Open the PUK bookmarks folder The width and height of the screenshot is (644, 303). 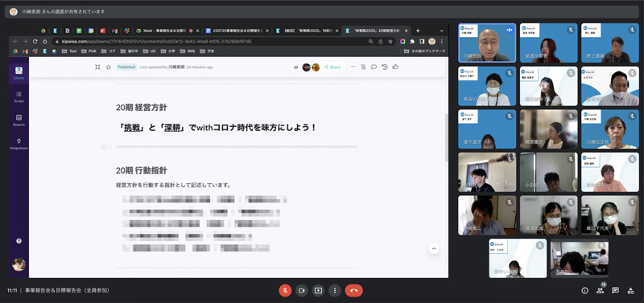coord(89,51)
